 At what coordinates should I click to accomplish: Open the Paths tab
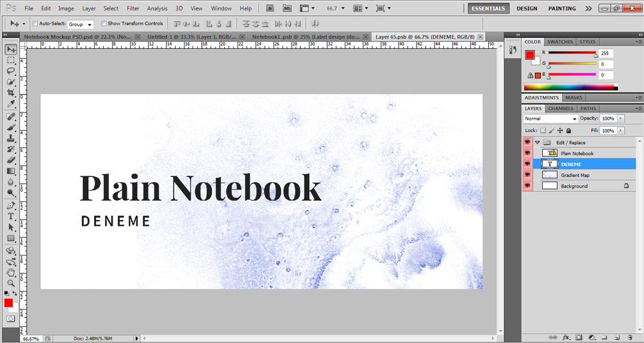pyautogui.click(x=588, y=108)
